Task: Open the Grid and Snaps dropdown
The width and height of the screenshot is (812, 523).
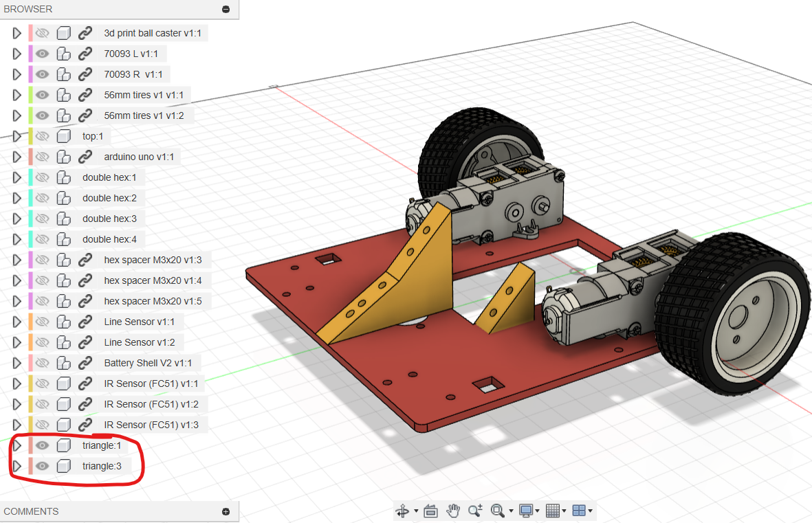Action: pyautogui.click(x=553, y=511)
